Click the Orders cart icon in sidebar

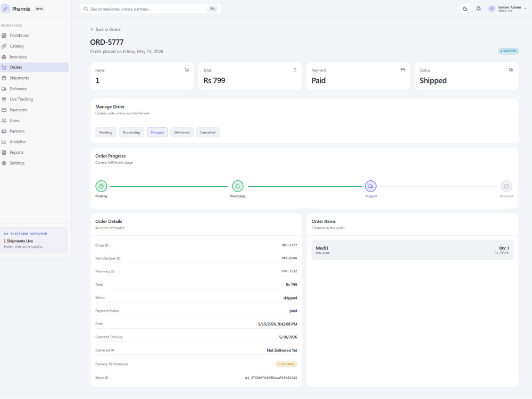(x=4, y=68)
